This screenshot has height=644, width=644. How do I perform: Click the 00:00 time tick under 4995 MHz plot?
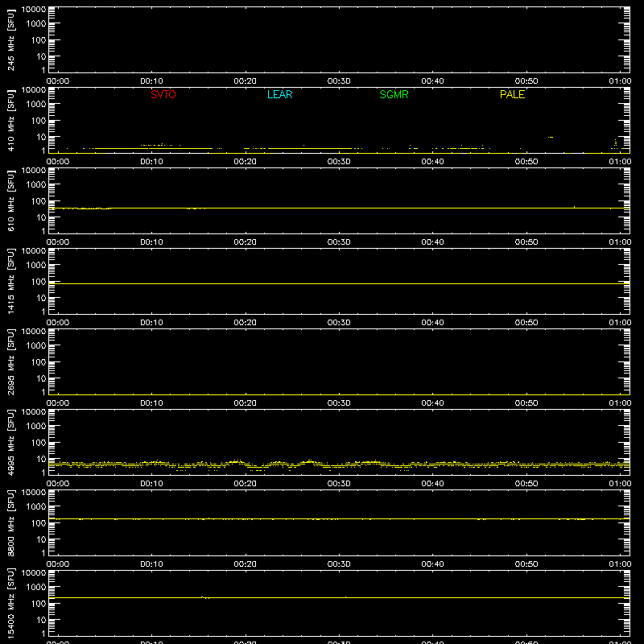coord(58,484)
